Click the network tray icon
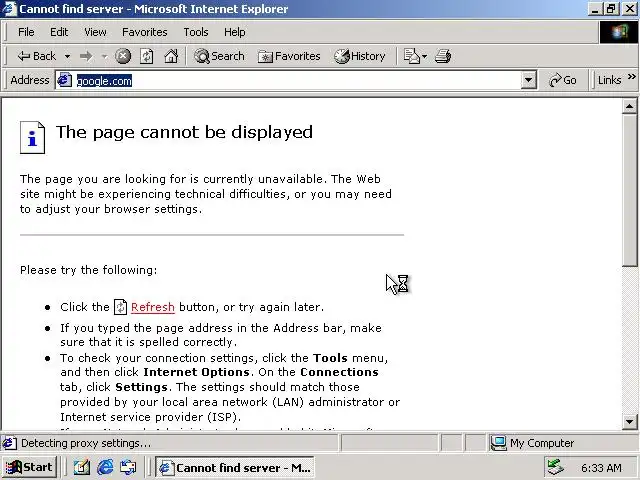 click(555, 467)
